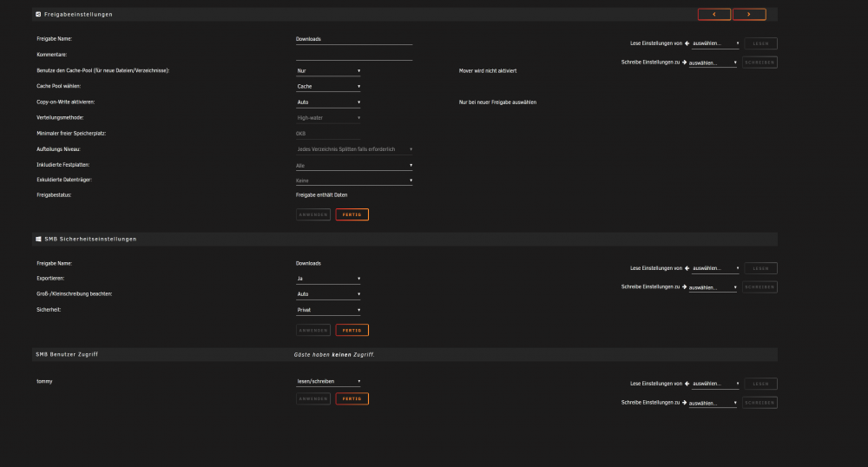868x467 pixels.
Task: Click the 'Freigabe enthält Daten' status text
Action: 322,194
